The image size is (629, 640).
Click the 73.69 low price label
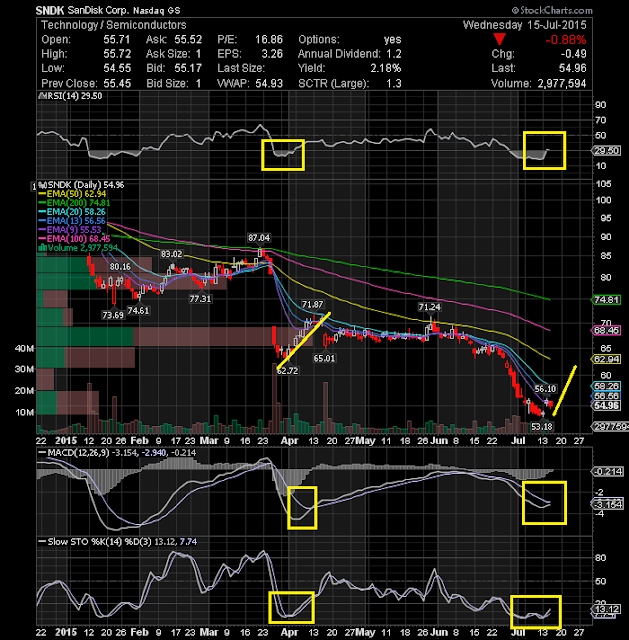pyautogui.click(x=113, y=315)
